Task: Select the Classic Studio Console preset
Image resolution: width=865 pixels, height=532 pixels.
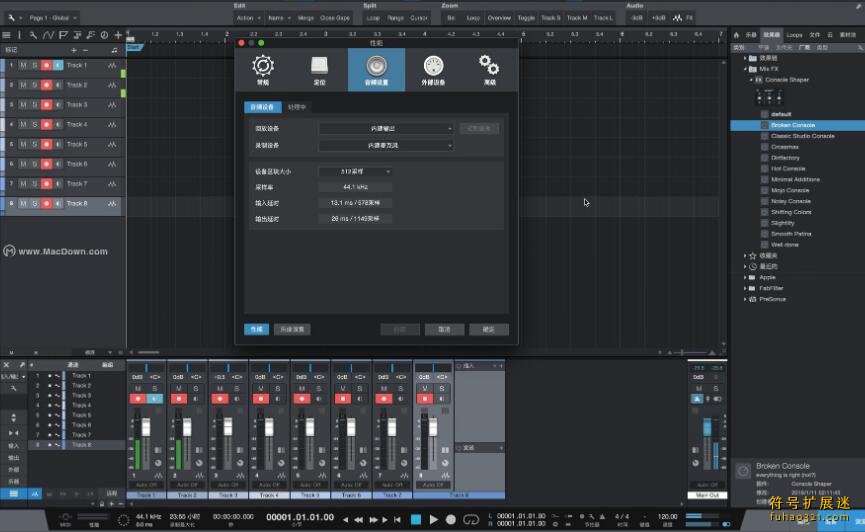Action: pos(803,136)
